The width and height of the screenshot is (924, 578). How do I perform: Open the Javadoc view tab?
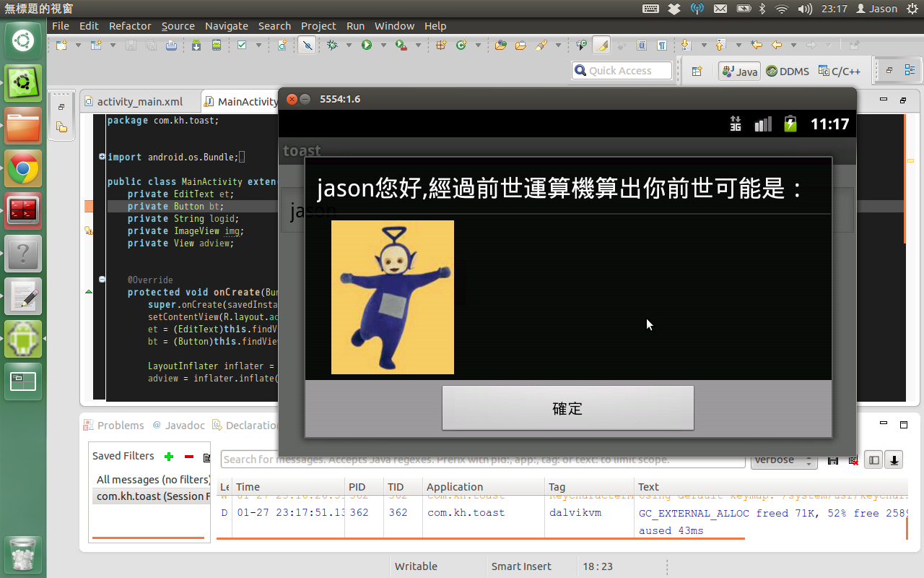pyautogui.click(x=179, y=425)
